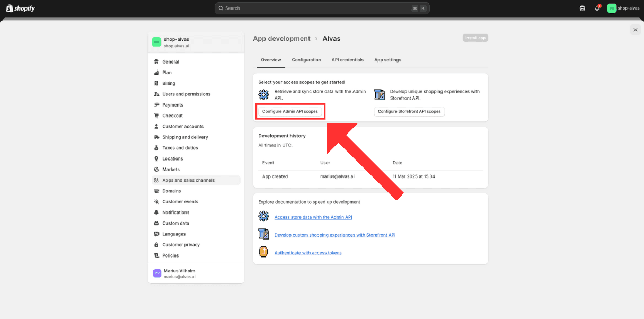Select Apps and sales channels

point(196,180)
